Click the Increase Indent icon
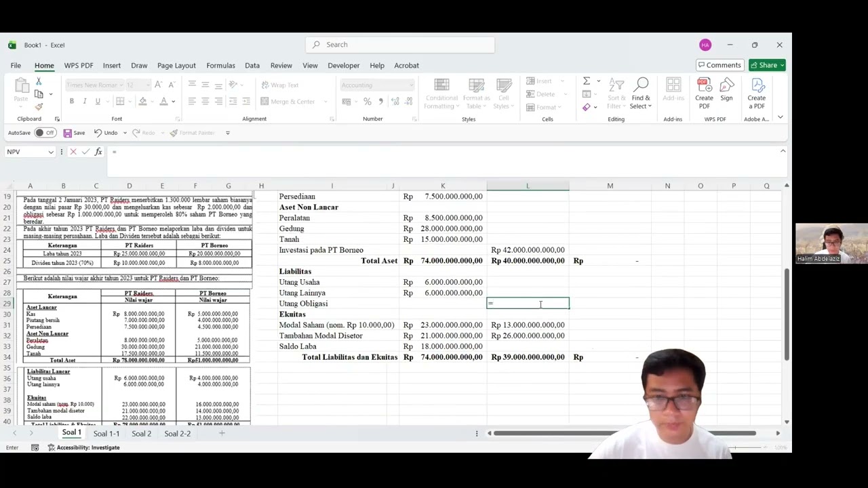868x488 pixels. click(245, 101)
